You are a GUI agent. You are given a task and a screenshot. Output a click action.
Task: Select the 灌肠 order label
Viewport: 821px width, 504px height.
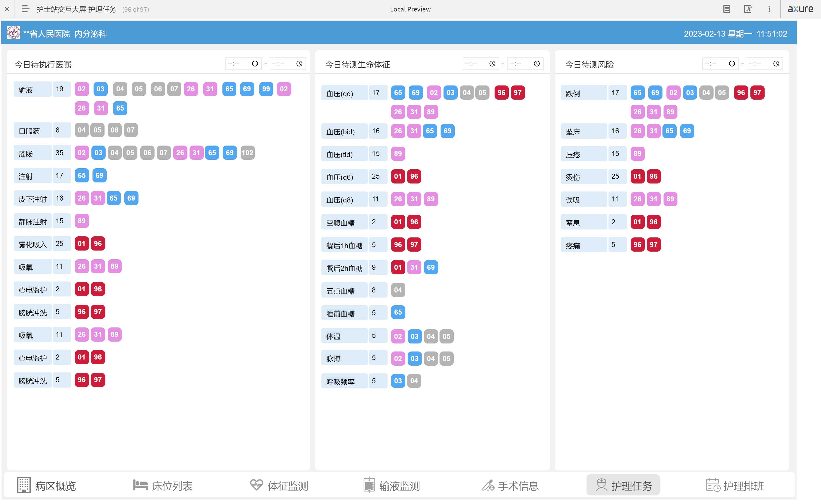pos(32,153)
